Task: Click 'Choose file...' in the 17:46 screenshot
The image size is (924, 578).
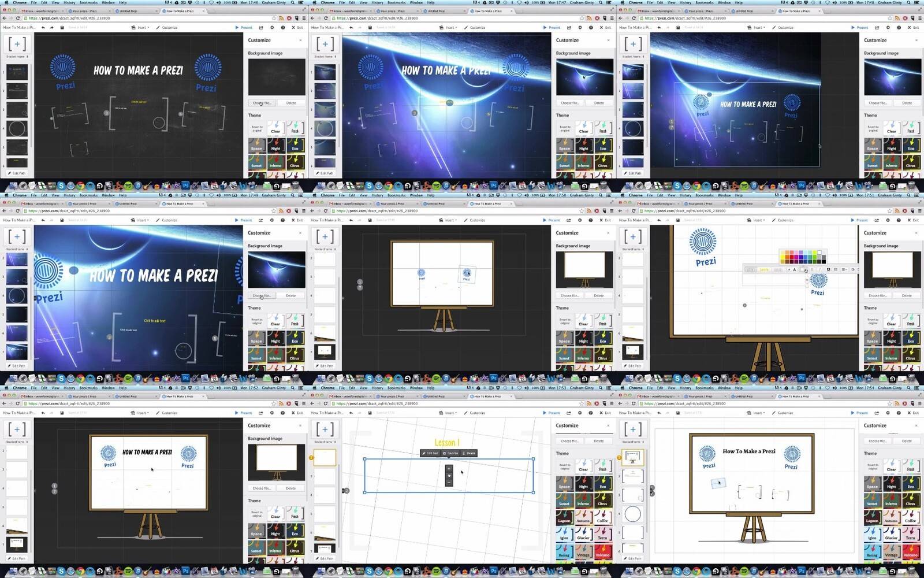Action: [262, 103]
